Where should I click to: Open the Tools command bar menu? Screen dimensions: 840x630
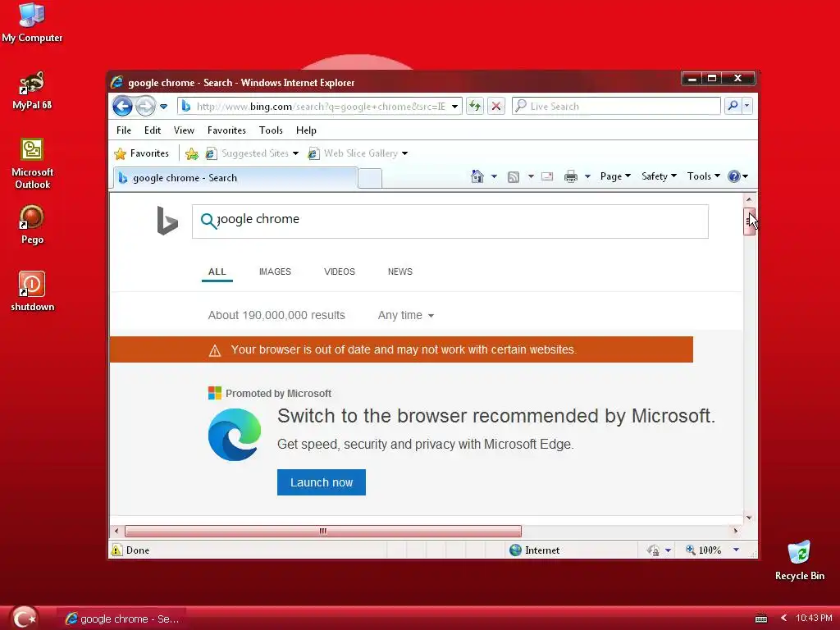point(703,176)
